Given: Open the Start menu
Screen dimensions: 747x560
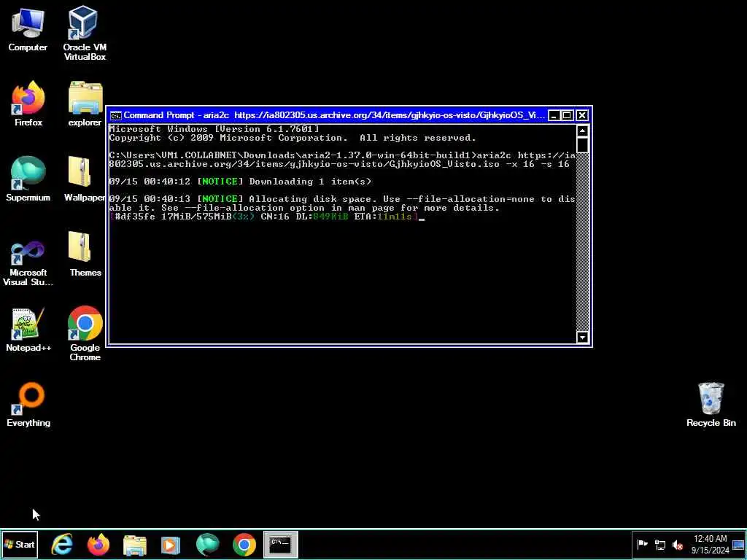Looking at the screenshot, I should (x=20, y=544).
